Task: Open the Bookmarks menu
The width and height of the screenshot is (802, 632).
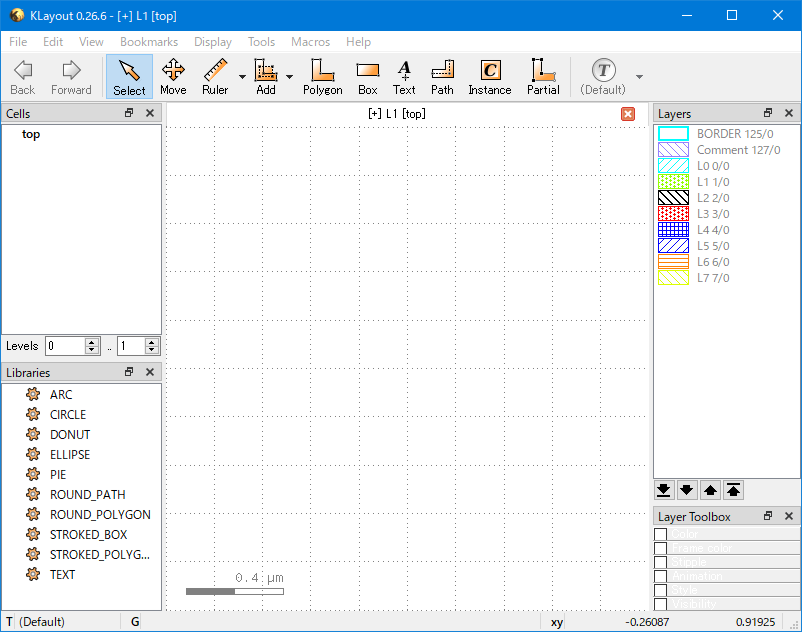Action: pos(149,42)
